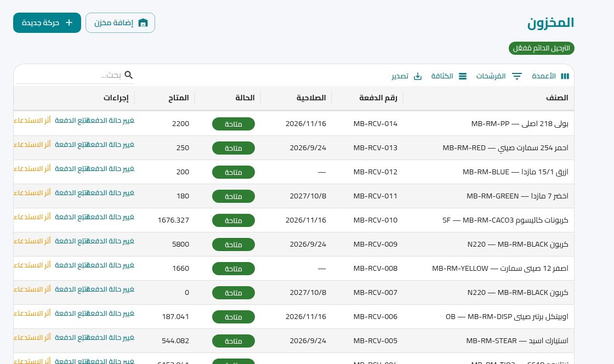Click the available quantity 5800
Screen dimensions: 614x364
pyautogui.click(x=180, y=244)
